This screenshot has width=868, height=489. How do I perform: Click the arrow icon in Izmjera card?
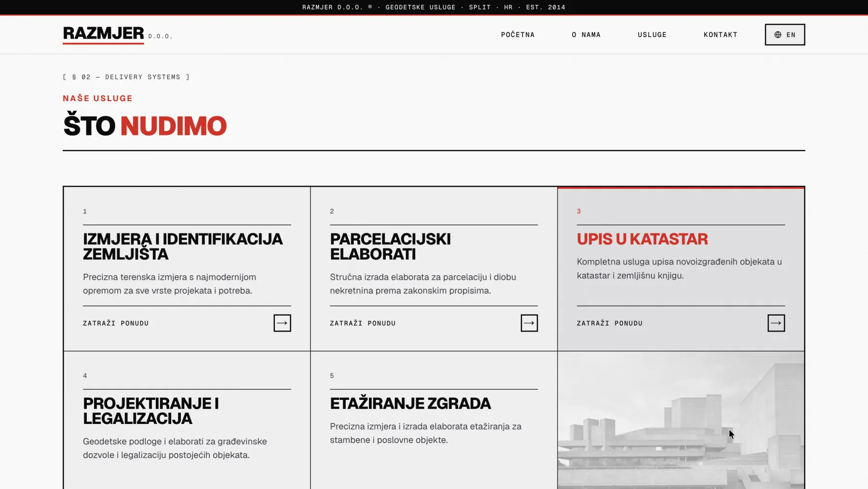coord(282,323)
